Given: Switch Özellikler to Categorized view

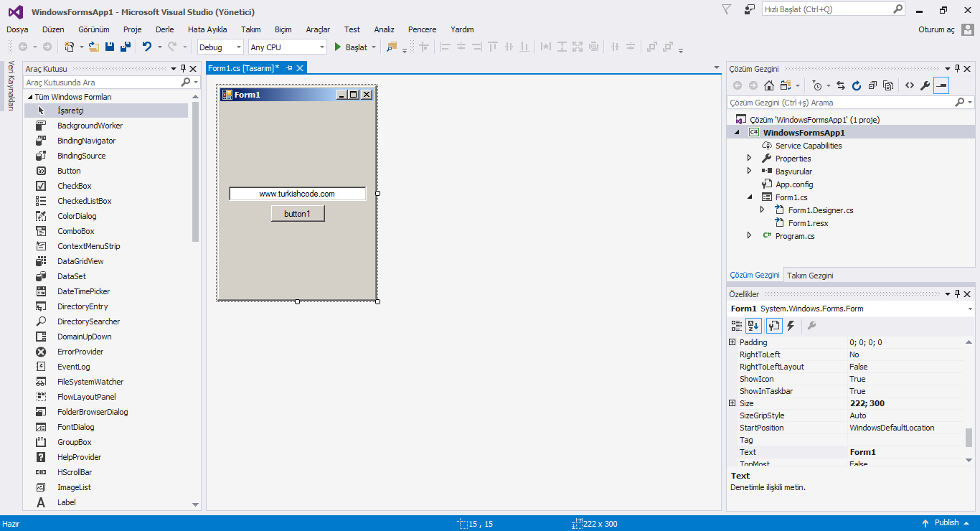Looking at the screenshot, I should [737, 326].
